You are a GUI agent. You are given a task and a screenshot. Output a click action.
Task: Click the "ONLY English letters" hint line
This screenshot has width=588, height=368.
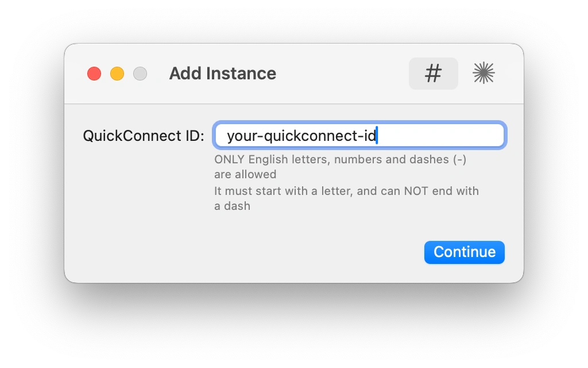click(340, 160)
